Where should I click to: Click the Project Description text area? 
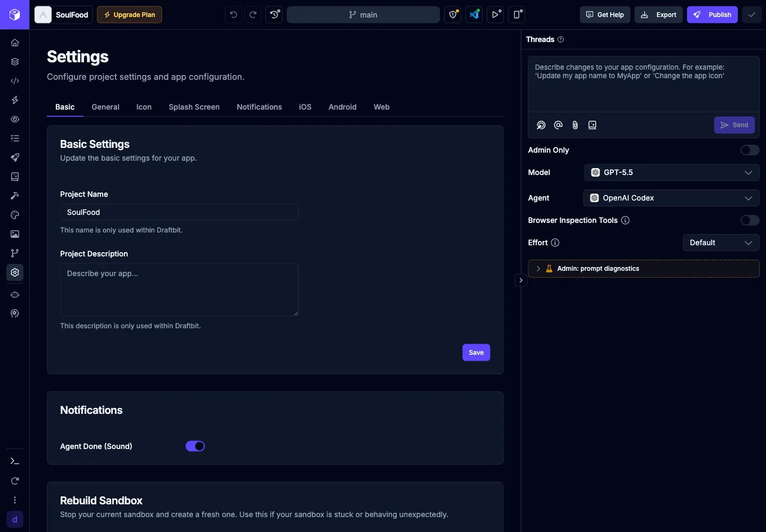click(x=179, y=290)
